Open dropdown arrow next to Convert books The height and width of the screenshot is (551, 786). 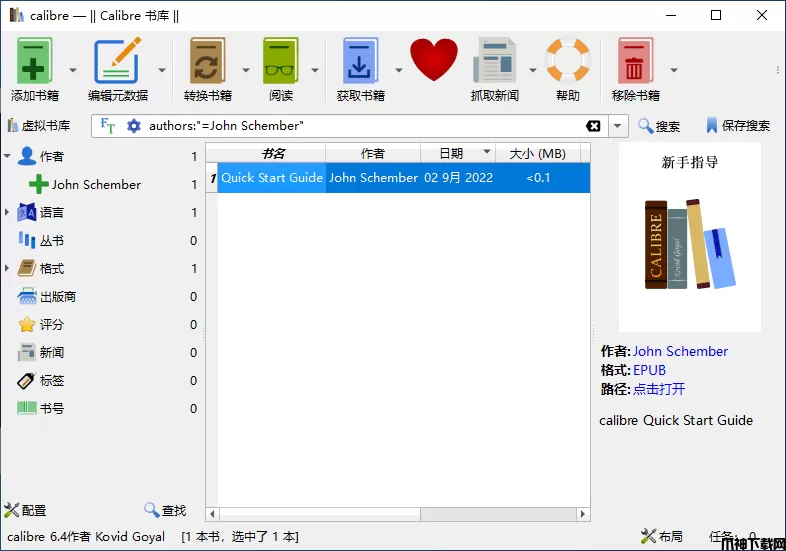click(x=246, y=70)
